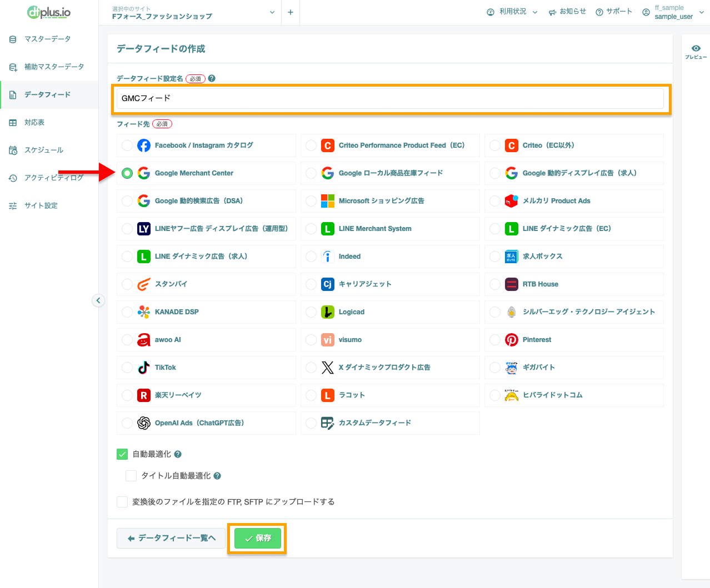Open お知らせ notifications
The width and height of the screenshot is (710, 588).
coord(567,12)
